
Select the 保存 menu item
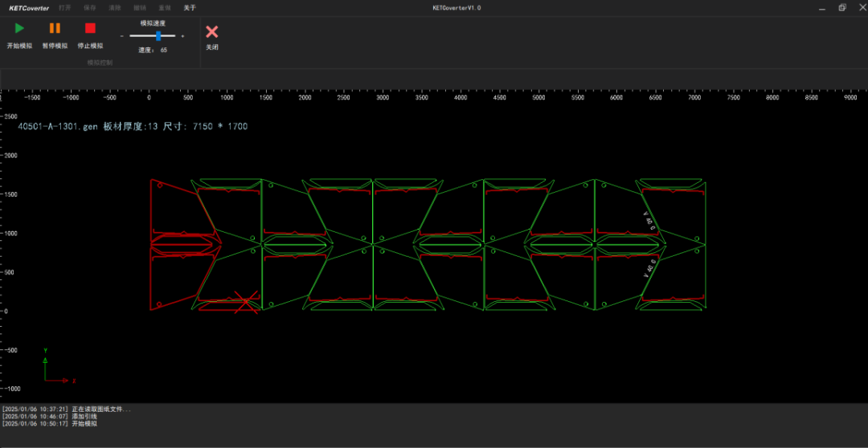coord(89,8)
